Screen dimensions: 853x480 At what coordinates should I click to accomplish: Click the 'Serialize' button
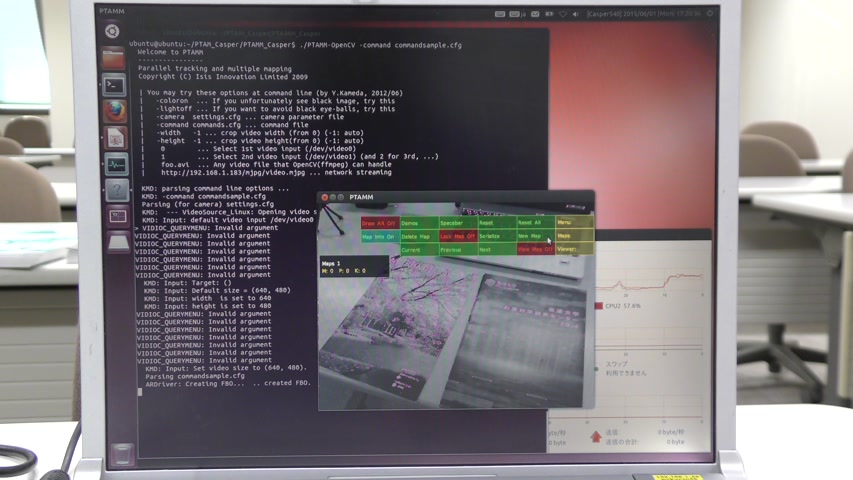497,236
